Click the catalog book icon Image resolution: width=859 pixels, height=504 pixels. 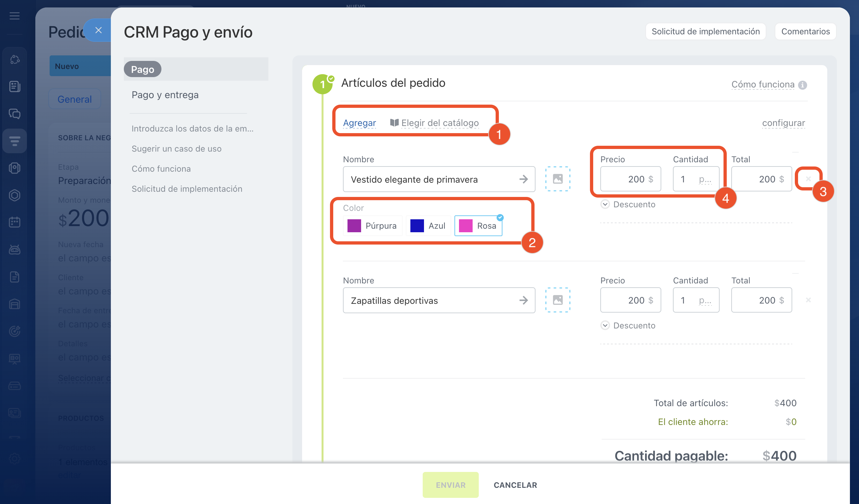tap(394, 122)
